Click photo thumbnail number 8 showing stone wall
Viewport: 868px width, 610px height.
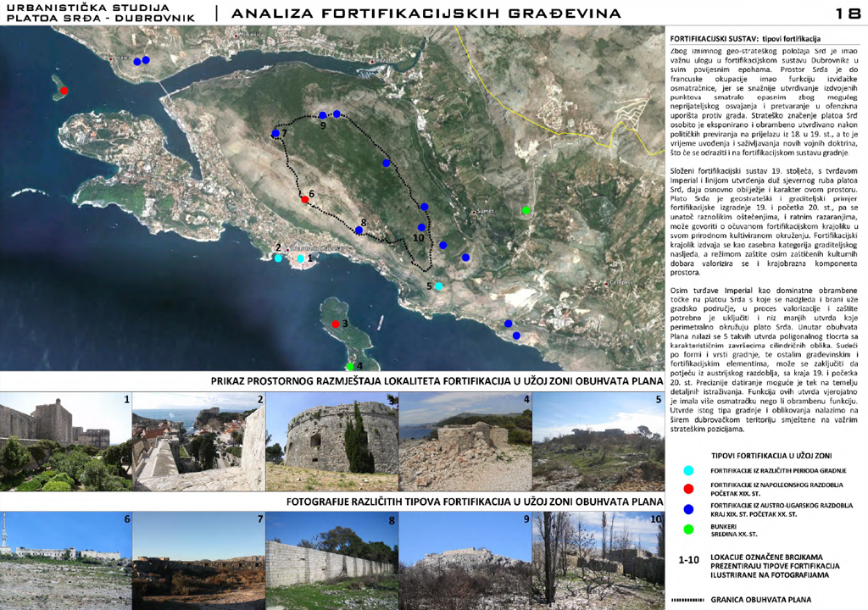point(331,560)
